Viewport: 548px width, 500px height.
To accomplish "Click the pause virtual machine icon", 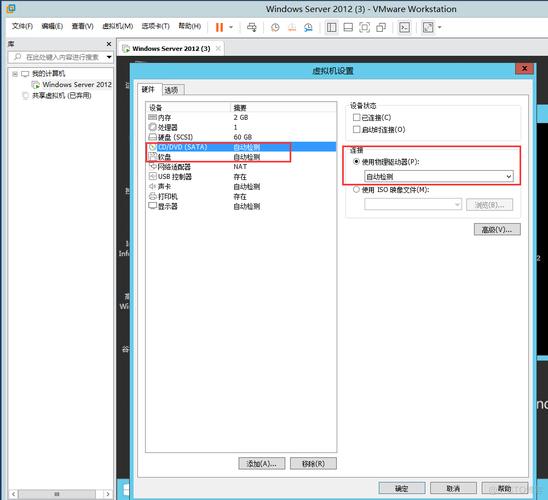I will (x=219, y=27).
